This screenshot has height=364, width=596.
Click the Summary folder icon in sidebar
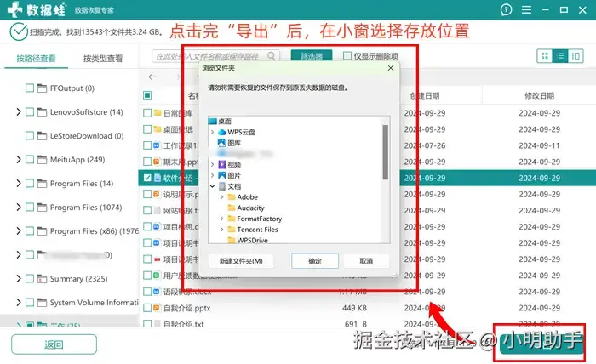click(42, 279)
